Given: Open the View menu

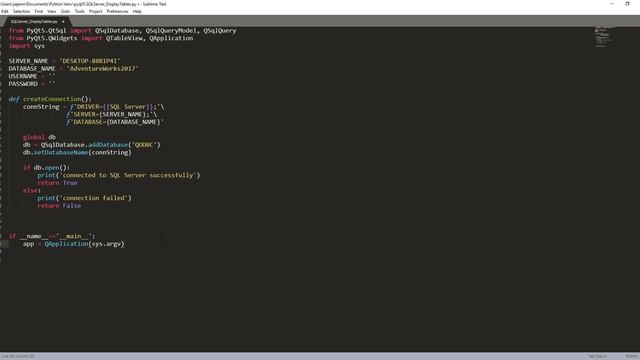Looking at the screenshot, I should (51, 11).
